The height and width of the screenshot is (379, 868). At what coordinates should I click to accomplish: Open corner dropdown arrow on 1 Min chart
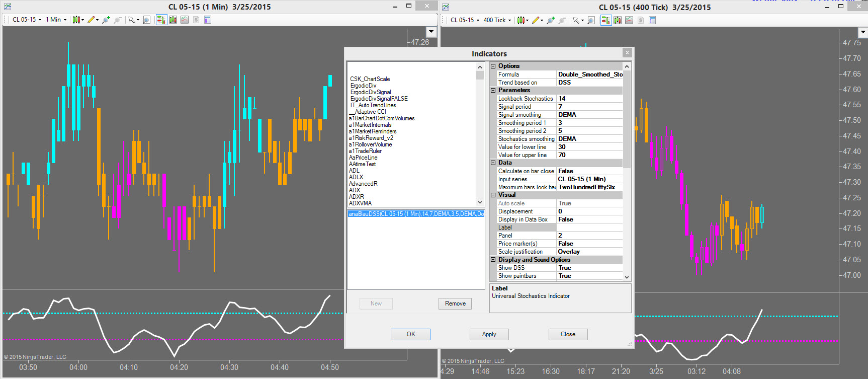431,32
